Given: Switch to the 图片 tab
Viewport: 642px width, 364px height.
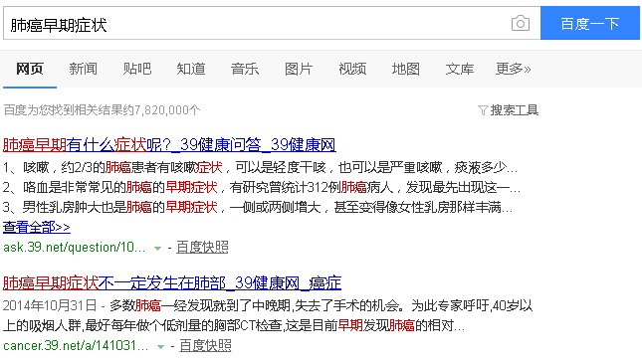Looking at the screenshot, I should [299, 69].
